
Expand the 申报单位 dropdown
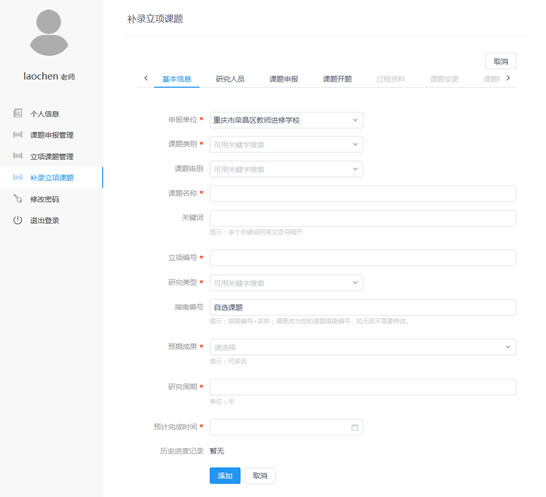click(286, 120)
